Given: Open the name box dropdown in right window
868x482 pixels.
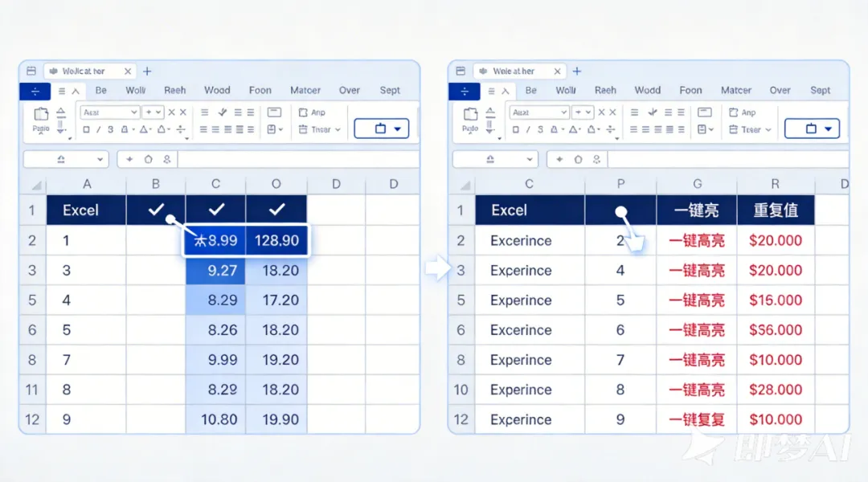Looking at the screenshot, I should tap(530, 159).
